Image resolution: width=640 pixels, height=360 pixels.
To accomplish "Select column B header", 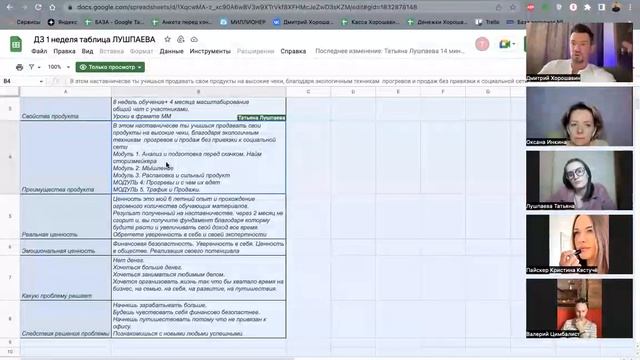I will [198, 92].
